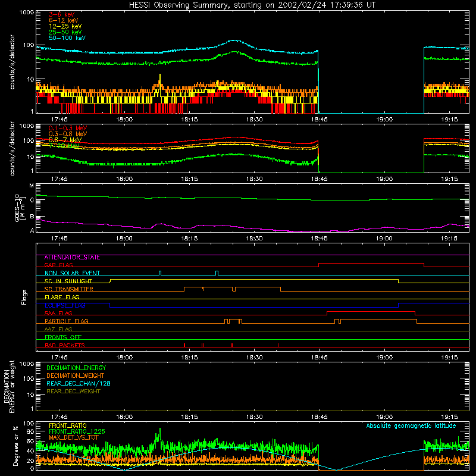Click the ATTENUATOR_STATE flag label
The height and width of the screenshot is (476, 476).
coord(72,258)
